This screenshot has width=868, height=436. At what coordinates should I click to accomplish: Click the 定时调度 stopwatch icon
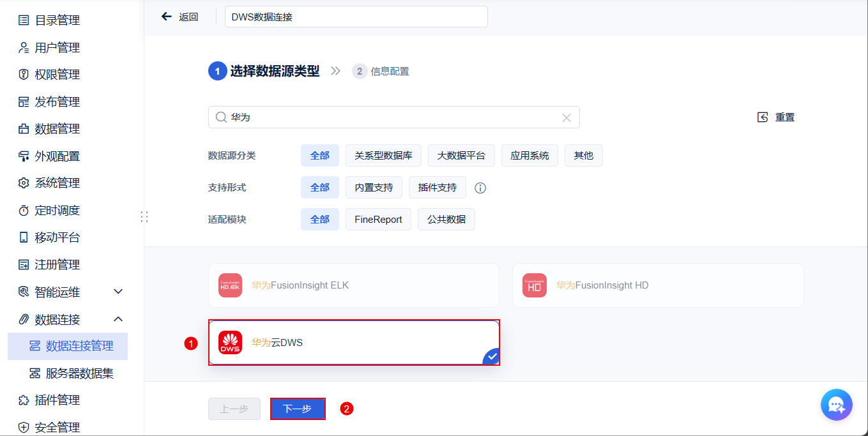(x=24, y=211)
